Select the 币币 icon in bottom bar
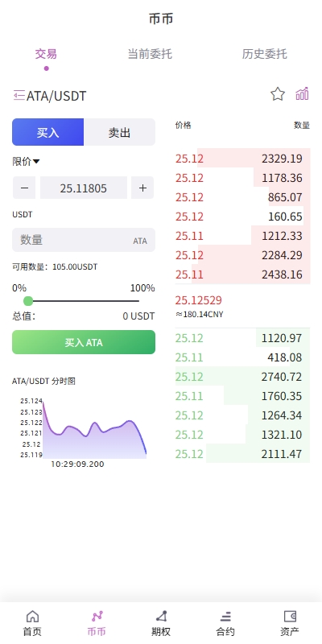The image size is (322, 644). [x=97, y=616]
